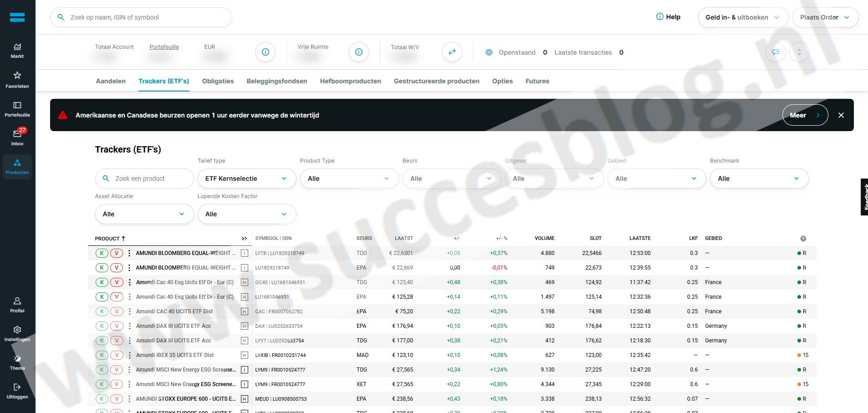Viewport: 868px width, 413px height.
Task: Open the Inbox with 27 notifications
Action: [x=17, y=137]
